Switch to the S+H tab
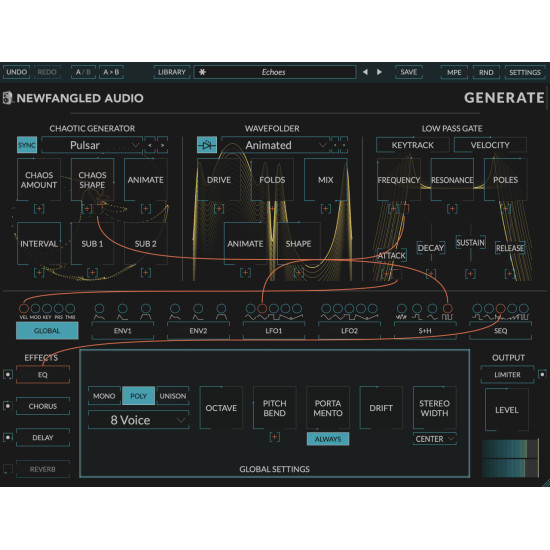550x550 pixels. (425, 331)
